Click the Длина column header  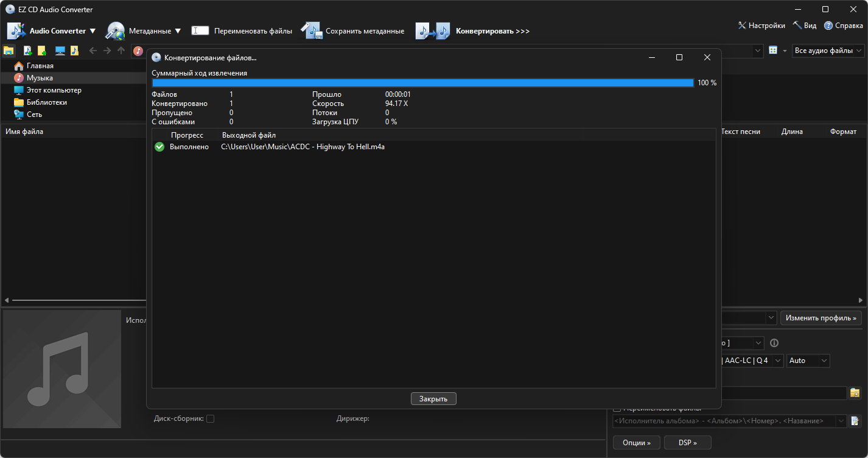(792, 132)
